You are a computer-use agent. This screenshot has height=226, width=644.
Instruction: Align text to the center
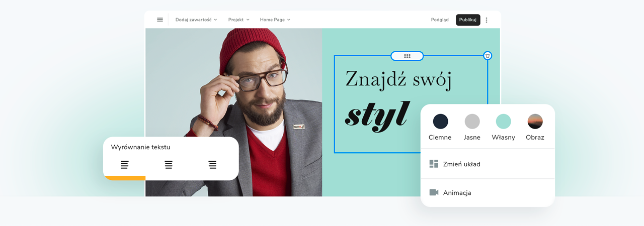coord(169,165)
